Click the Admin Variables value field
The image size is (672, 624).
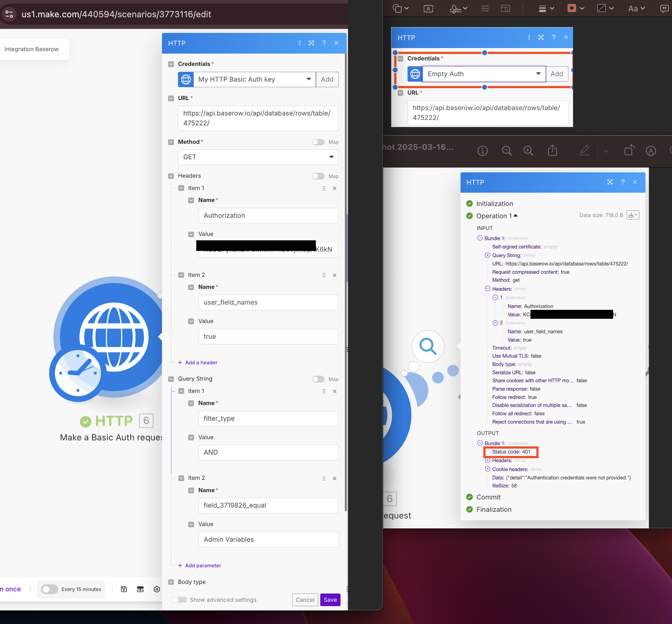coord(268,540)
